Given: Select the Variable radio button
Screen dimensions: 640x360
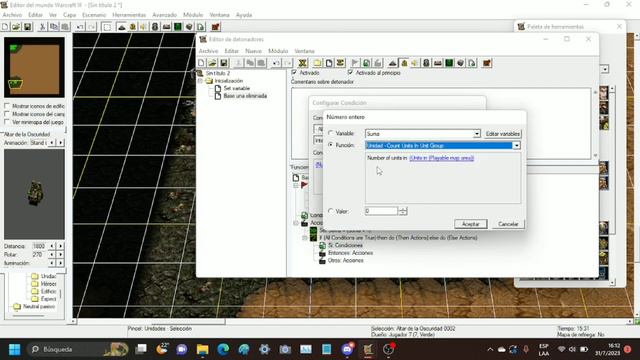Looking at the screenshot, I should click(331, 133).
